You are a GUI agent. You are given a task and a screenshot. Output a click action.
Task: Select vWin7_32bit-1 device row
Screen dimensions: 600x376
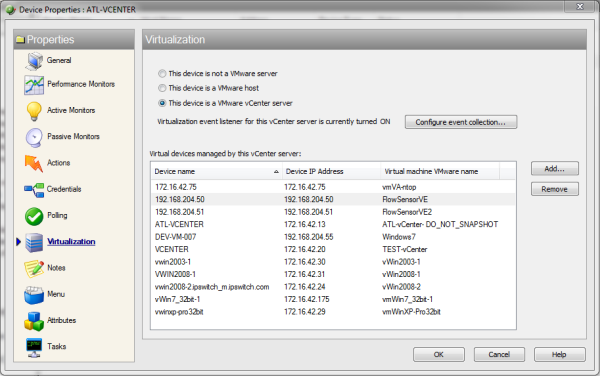tap(333, 299)
